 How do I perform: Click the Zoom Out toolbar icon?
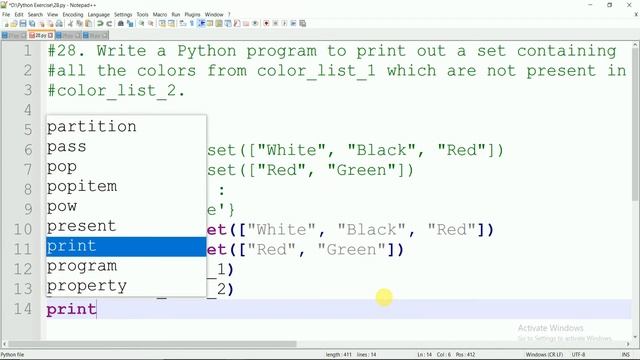click(151, 24)
